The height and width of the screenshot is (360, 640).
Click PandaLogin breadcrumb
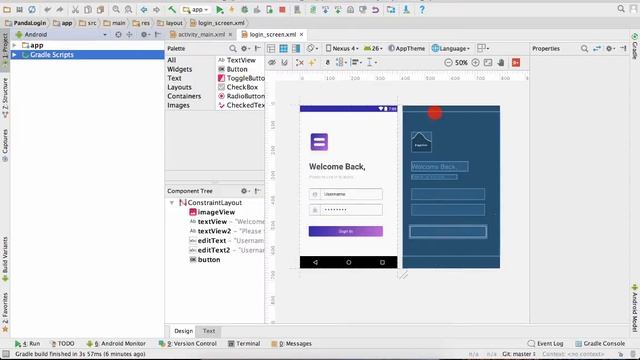(26, 23)
